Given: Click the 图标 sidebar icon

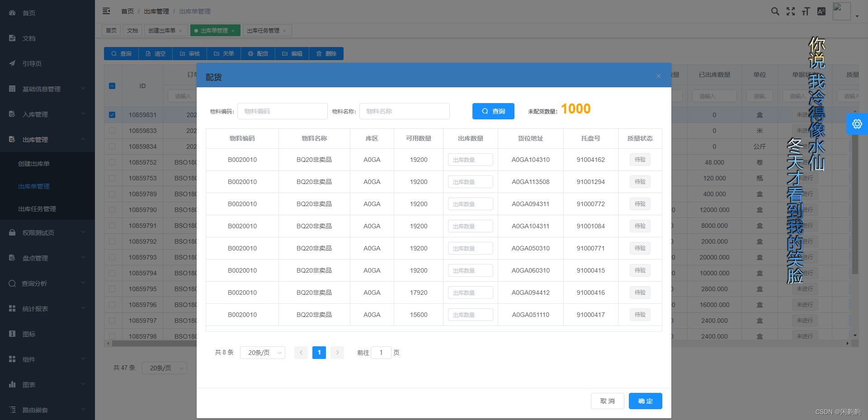Looking at the screenshot, I should coord(12,334).
